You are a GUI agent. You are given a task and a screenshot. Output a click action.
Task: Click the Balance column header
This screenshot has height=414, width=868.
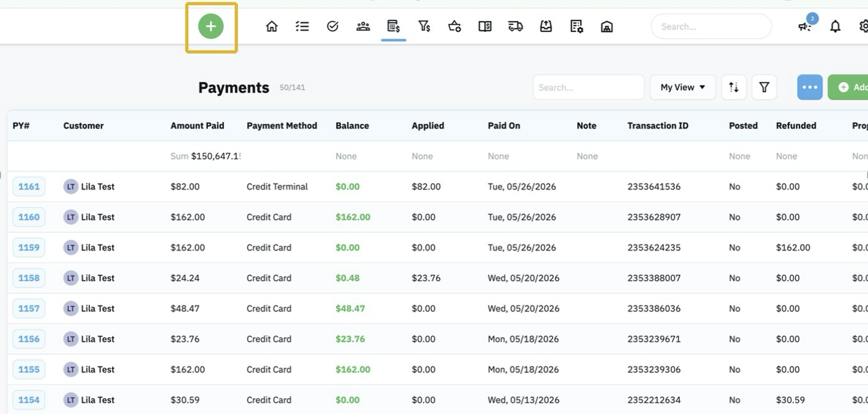(352, 126)
